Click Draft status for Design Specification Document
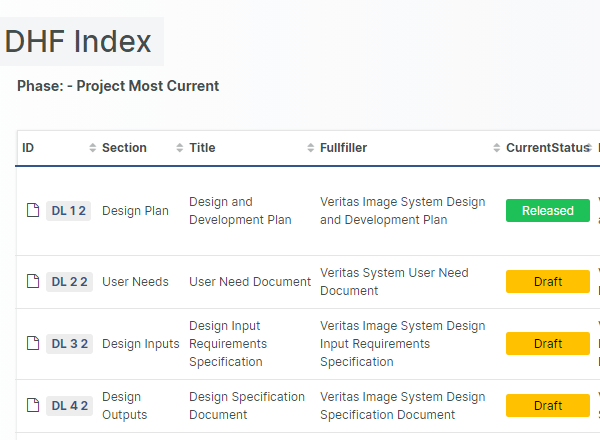This screenshot has height=440, width=600. (548, 406)
